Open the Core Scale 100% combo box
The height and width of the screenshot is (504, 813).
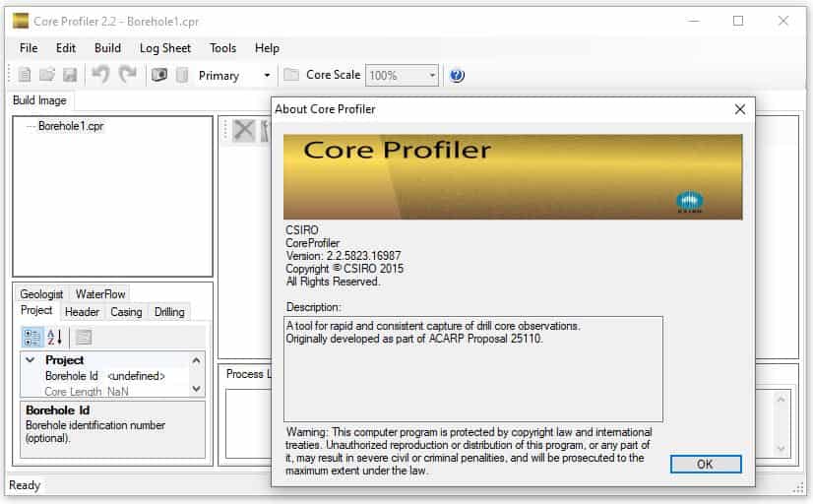(402, 75)
